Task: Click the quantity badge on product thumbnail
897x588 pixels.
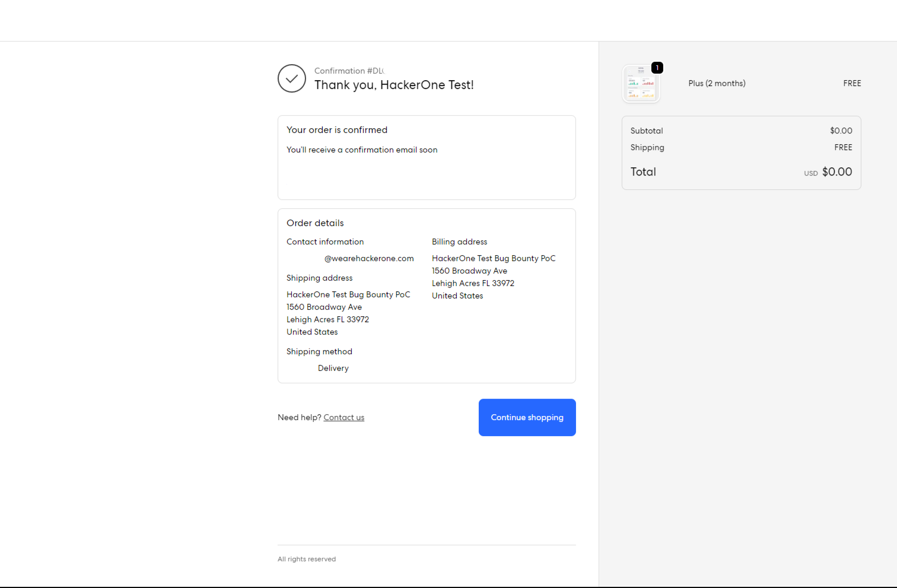Action: point(657,68)
